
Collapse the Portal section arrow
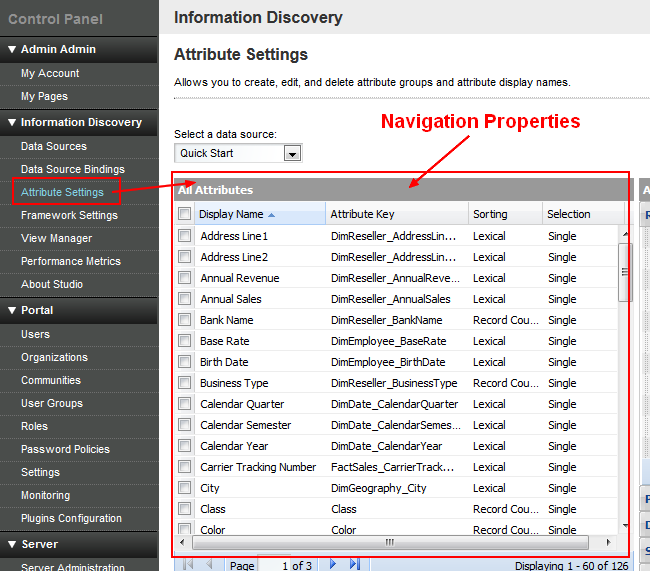point(12,310)
